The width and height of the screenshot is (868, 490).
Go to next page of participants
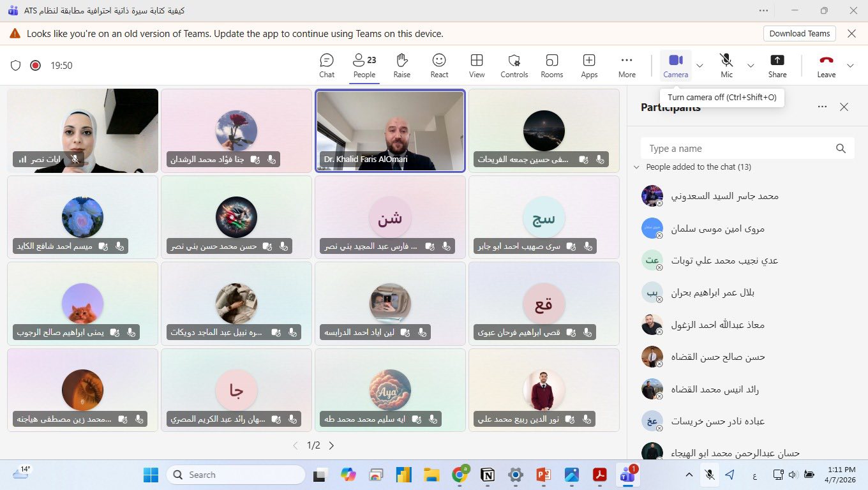coord(331,445)
